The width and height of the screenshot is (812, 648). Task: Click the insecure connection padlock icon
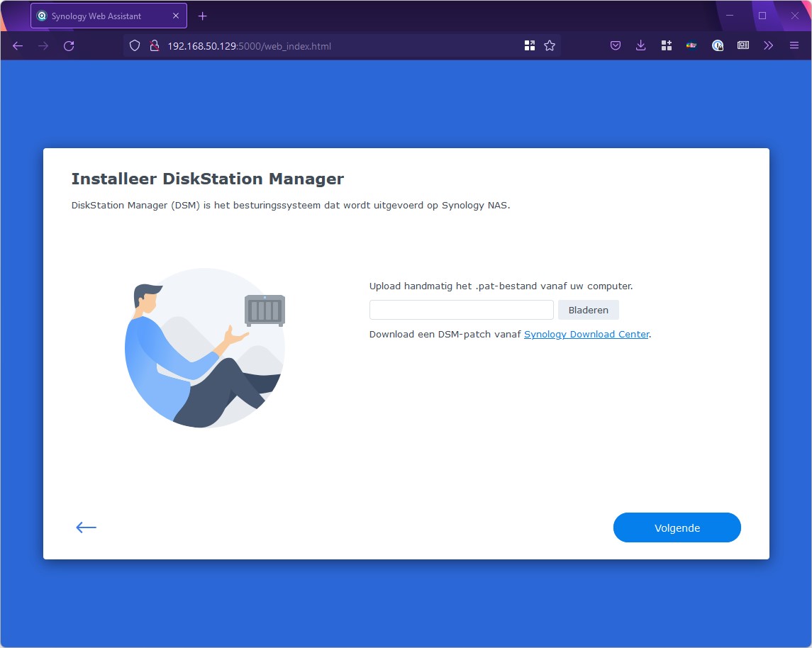155,46
